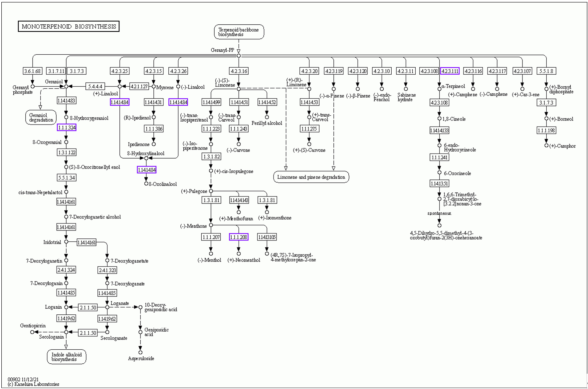This screenshot has width=588, height=389.
Task: Open enzyme box 4.2.3.107
Action: (x=522, y=71)
